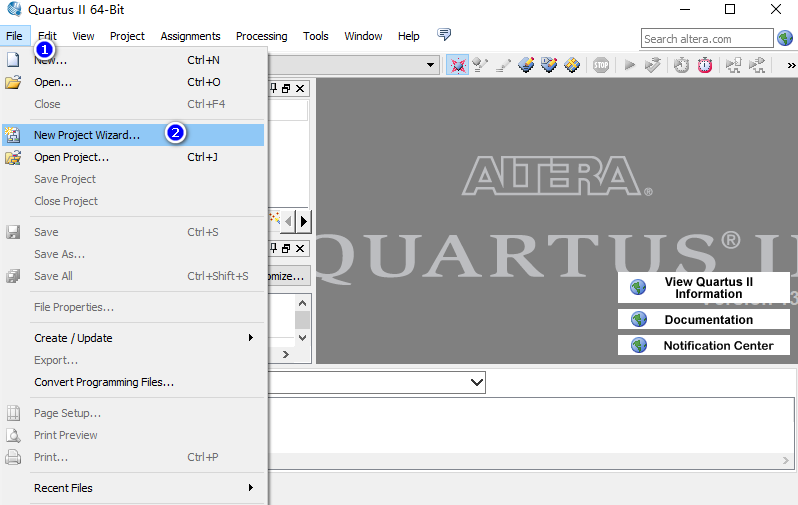Click the View Quartus II Information button

(704, 288)
